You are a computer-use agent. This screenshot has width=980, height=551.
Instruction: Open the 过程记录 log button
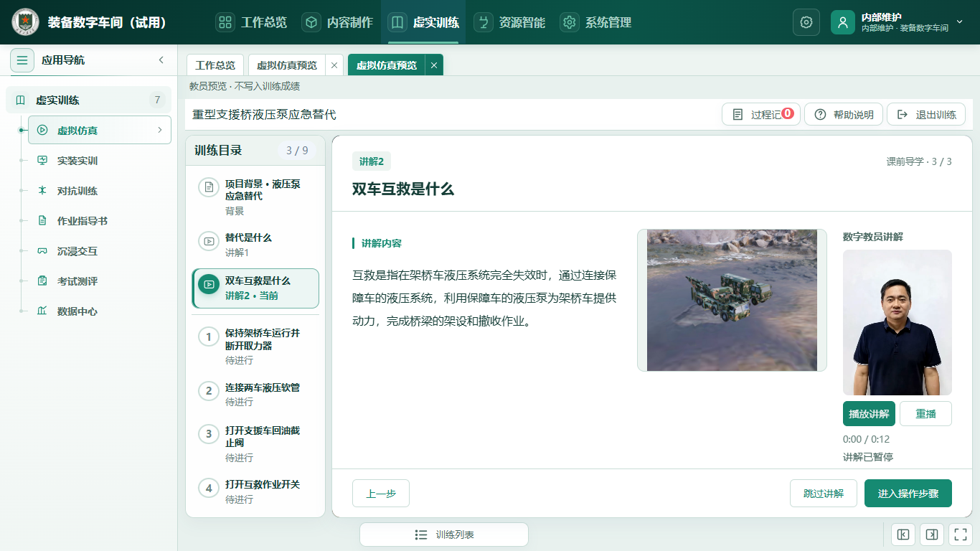pyautogui.click(x=761, y=115)
